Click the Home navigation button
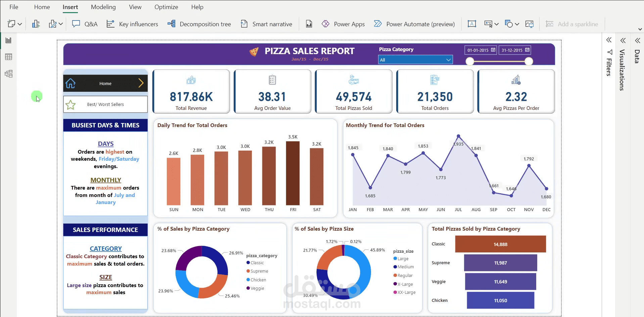This screenshot has height=317, width=644. coord(105,83)
